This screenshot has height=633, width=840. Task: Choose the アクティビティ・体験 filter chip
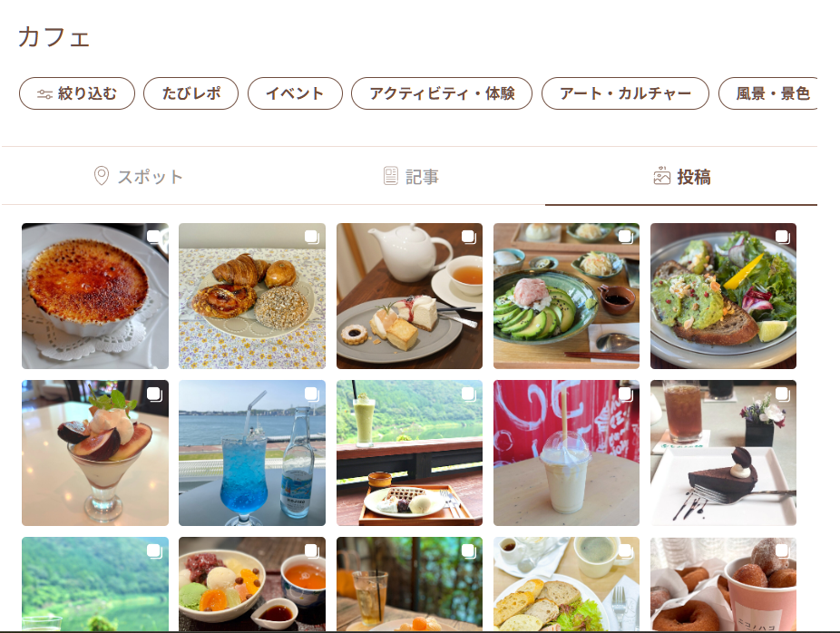(x=442, y=93)
